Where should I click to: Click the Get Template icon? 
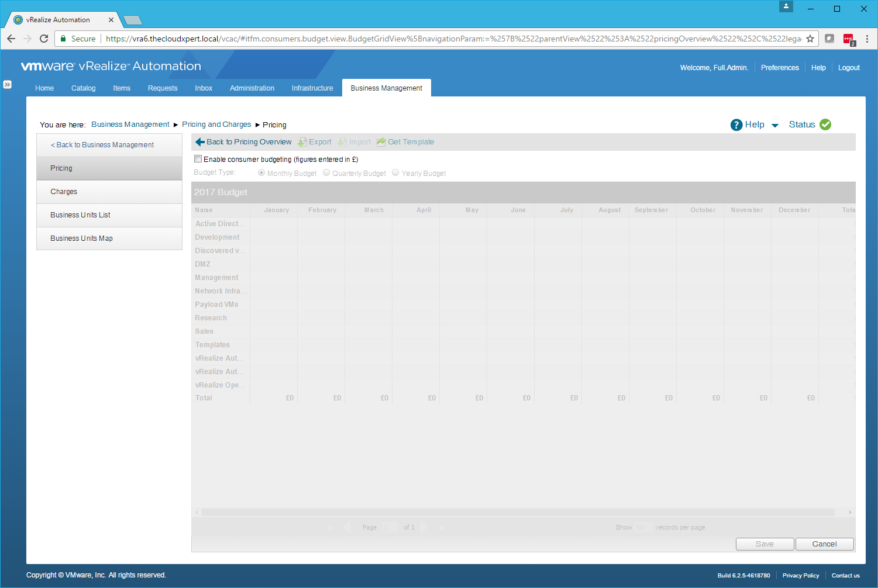point(381,142)
